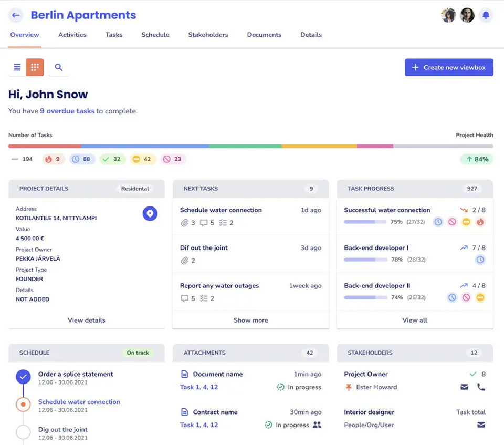This screenshot has width=504, height=445.
Task: Click View details in Project Details
Action: (x=87, y=320)
